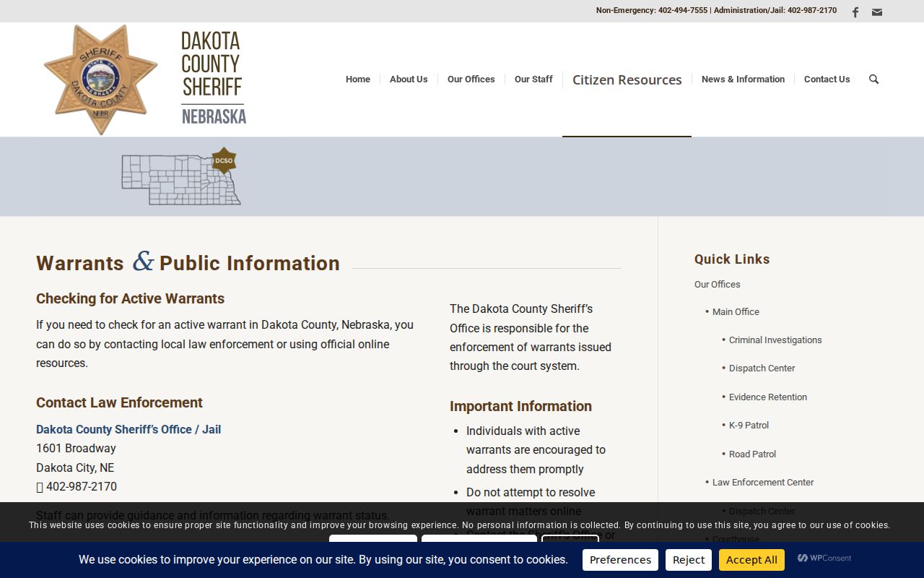The width and height of the screenshot is (924, 578).
Task: Open the About Us menu
Action: (409, 79)
